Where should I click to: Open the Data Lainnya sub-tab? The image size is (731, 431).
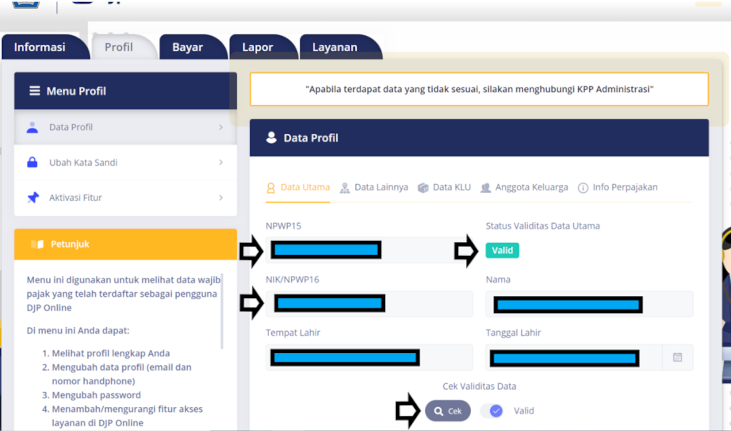point(373,188)
